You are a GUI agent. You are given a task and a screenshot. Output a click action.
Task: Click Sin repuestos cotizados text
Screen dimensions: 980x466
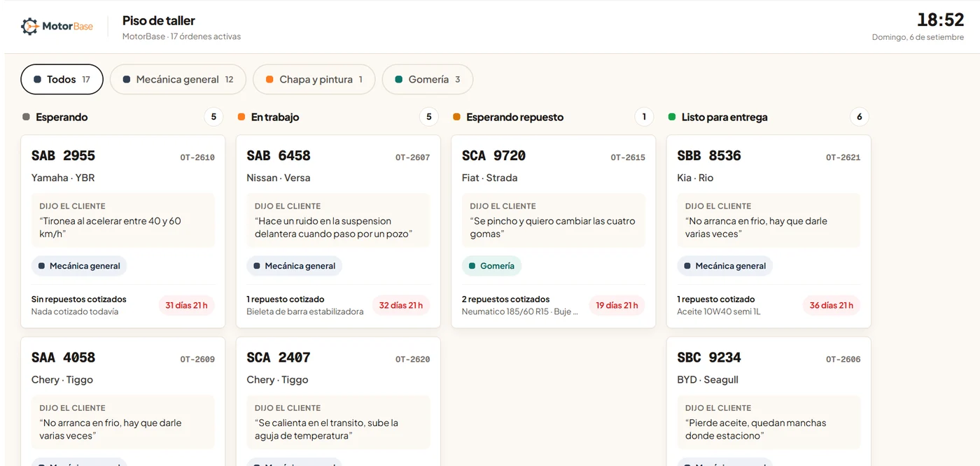(79, 299)
